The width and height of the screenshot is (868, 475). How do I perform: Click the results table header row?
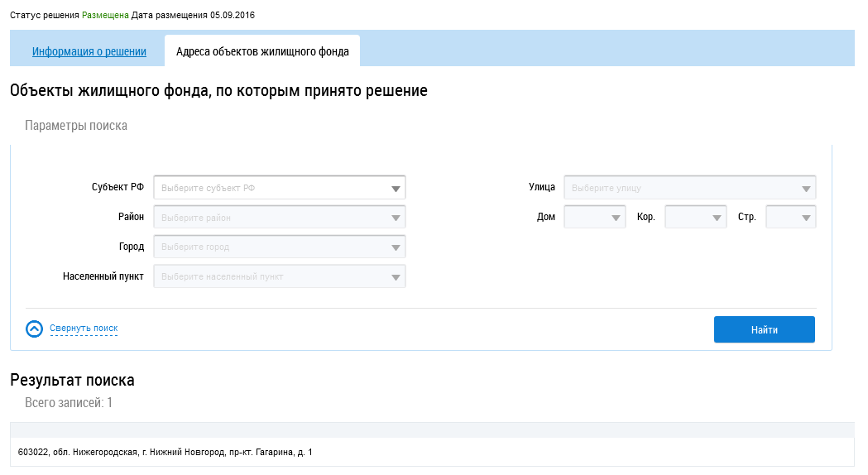[430, 429]
